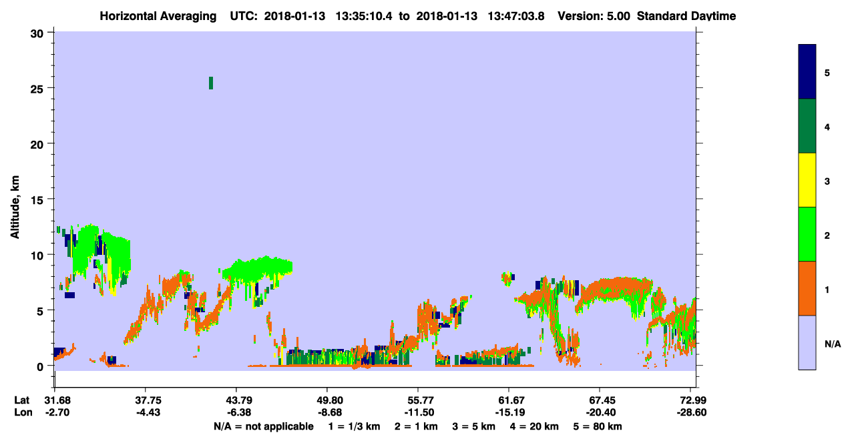Viewport: 868px width, 445px height.
Task: Click longitude value -28.60
Action: click(x=690, y=412)
